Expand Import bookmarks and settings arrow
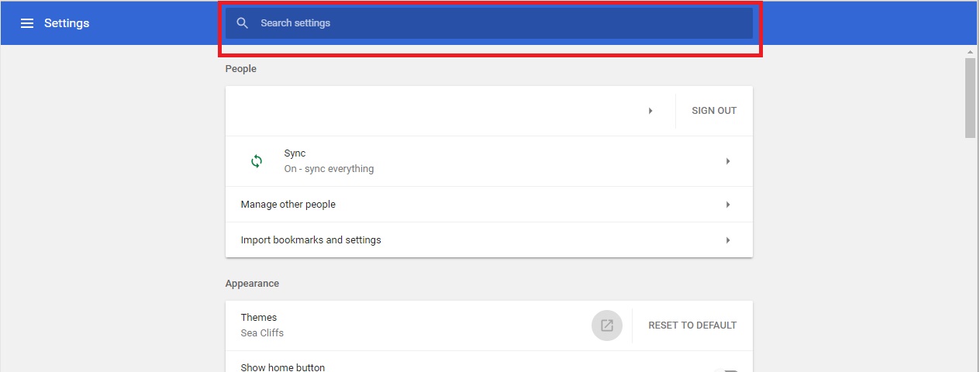 click(728, 240)
